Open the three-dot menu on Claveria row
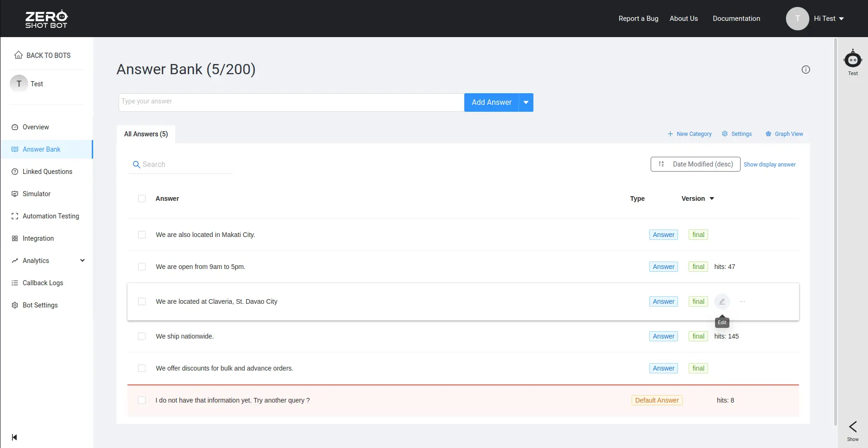 (x=742, y=301)
